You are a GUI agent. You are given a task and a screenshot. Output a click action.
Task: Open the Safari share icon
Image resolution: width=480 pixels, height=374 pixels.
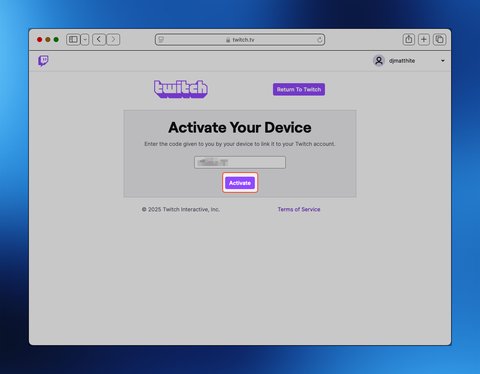[x=409, y=39]
